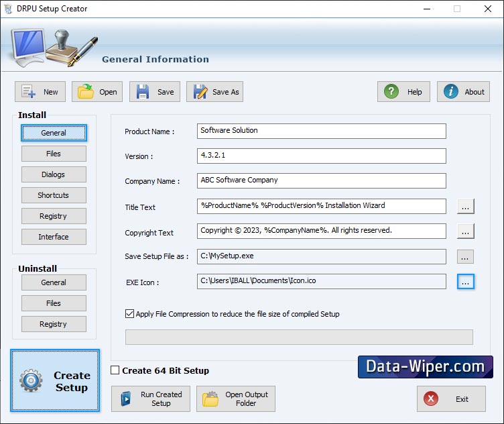Select General under the Install section

click(x=54, y=133)
